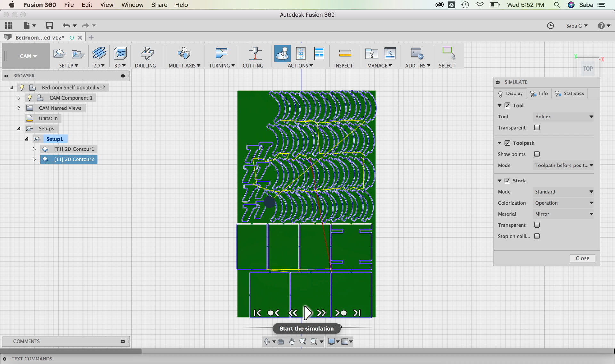
Task: Open the Colorization dropdown set to Operation
Action: (x=563, y=203)
